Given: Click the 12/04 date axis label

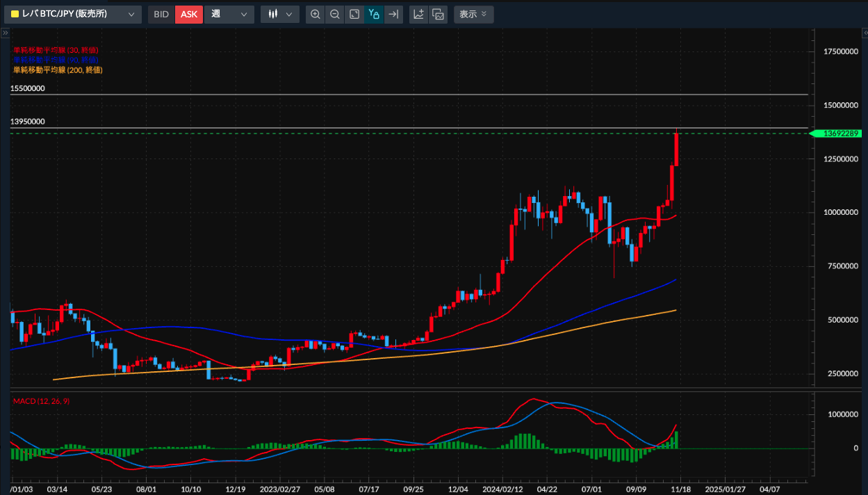Looking at the screenshot, I should point(459,489).
